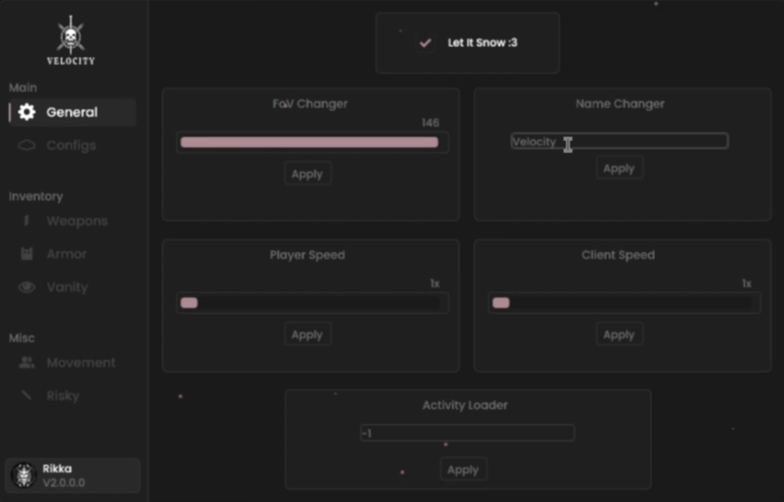Screen dimensions: 784x502
Task: Click the Risky sidebar icon
Action: pyautogui.click(x=27, y=396)
